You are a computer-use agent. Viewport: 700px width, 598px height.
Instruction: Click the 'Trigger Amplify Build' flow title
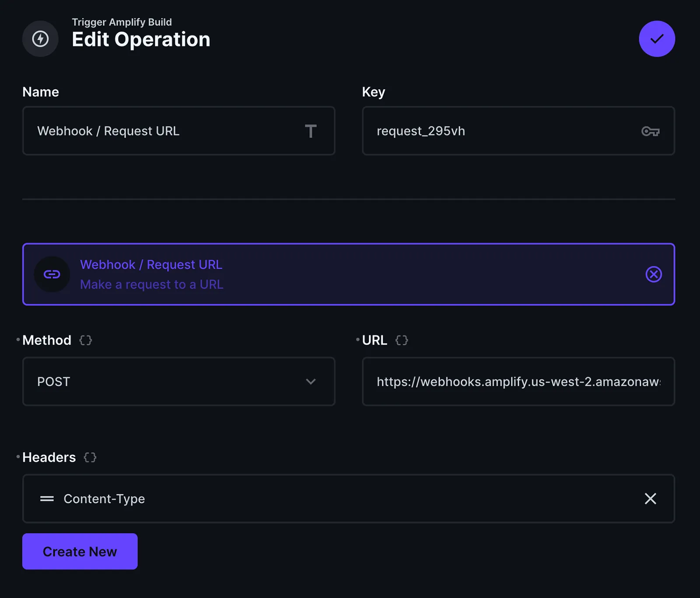122,22
